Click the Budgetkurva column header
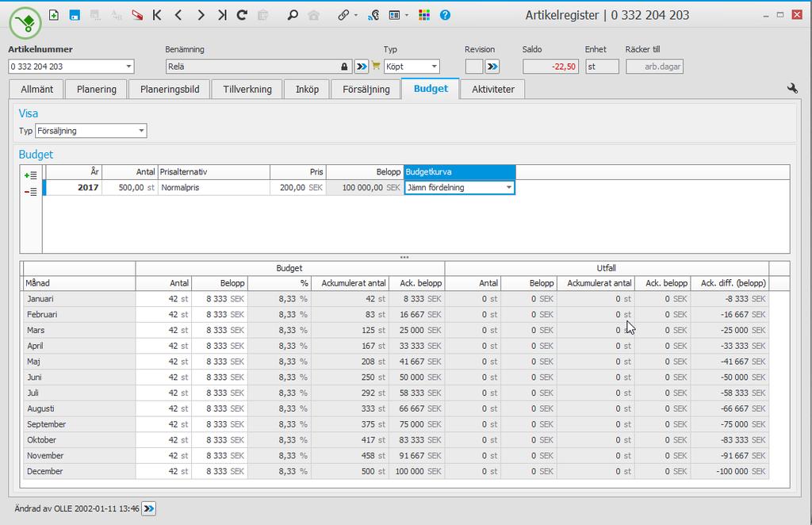Viewport: 812px width, 525px height. click(x=460, y=172)
